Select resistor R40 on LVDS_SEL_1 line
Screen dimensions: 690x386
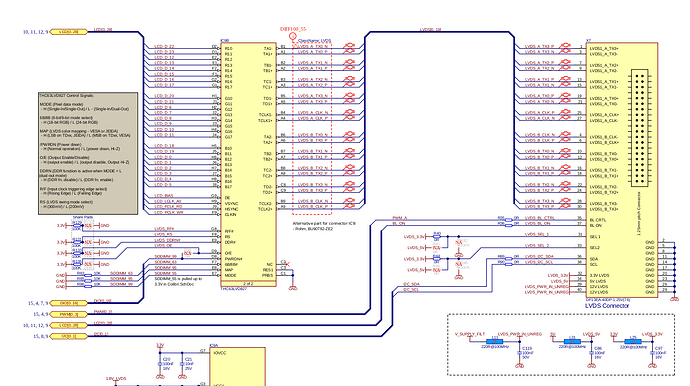point(437,236)
